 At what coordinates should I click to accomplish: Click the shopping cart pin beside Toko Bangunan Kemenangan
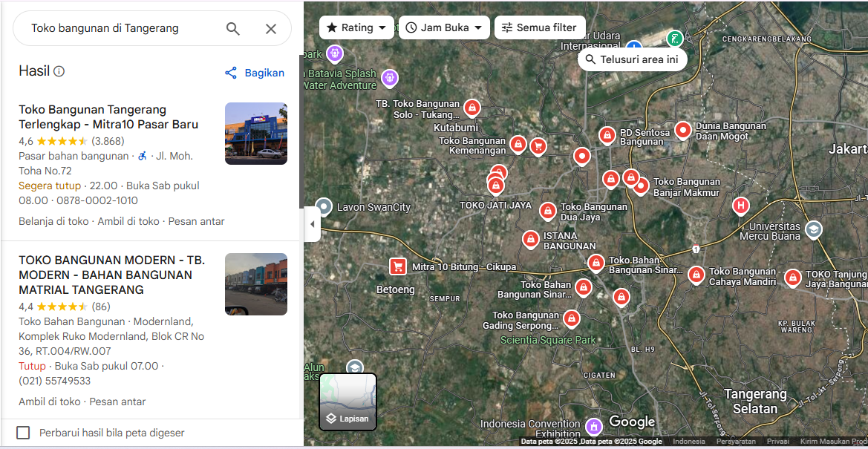tap(538, 146)
